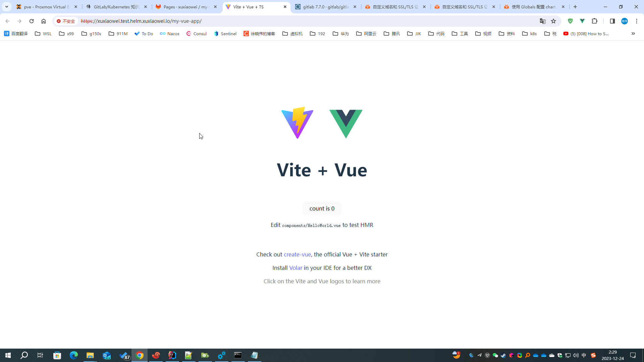Click the address bar refresh icon

point(31,21)
